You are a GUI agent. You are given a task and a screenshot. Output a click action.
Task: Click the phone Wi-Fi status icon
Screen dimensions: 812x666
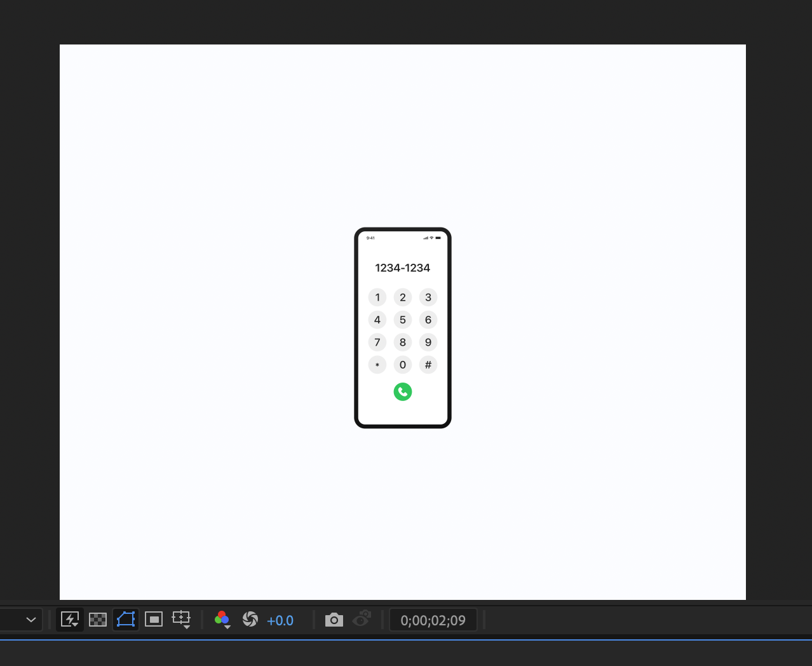pos(431,238)
